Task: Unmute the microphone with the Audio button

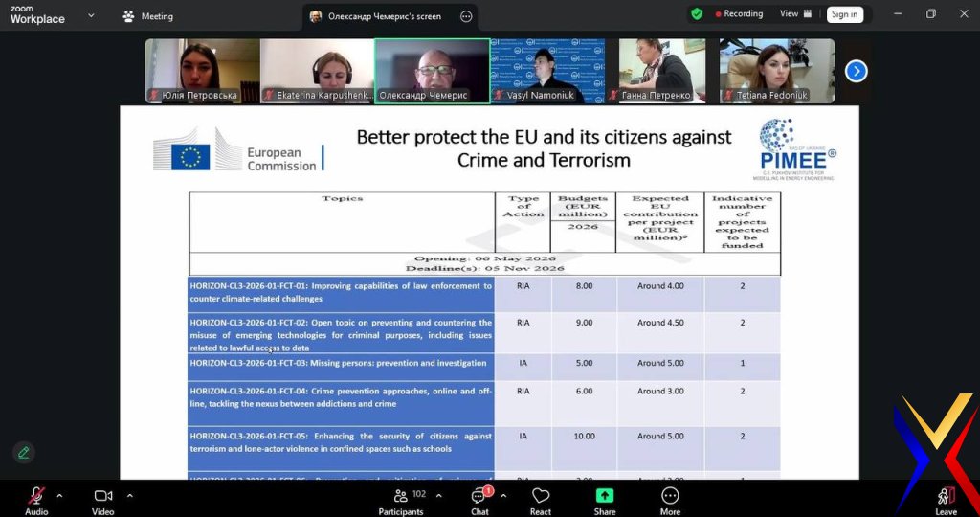Action: pos(36,497)
